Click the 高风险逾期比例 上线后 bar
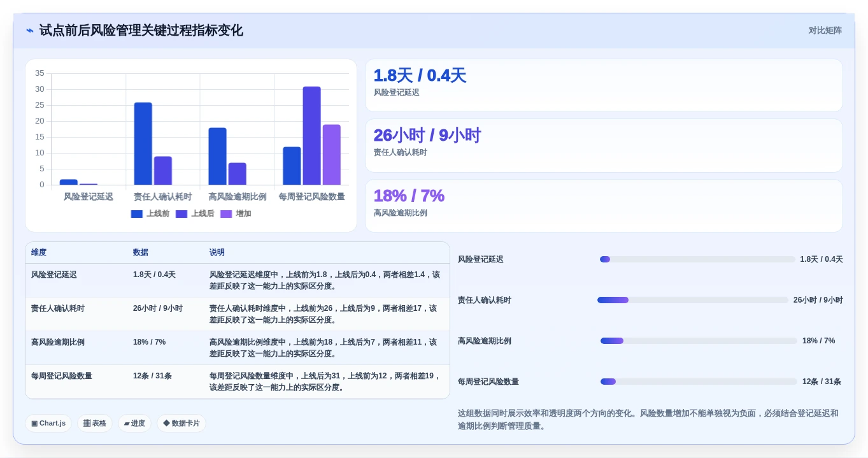This screenshot has width=868, height=458. coord(238,174)
